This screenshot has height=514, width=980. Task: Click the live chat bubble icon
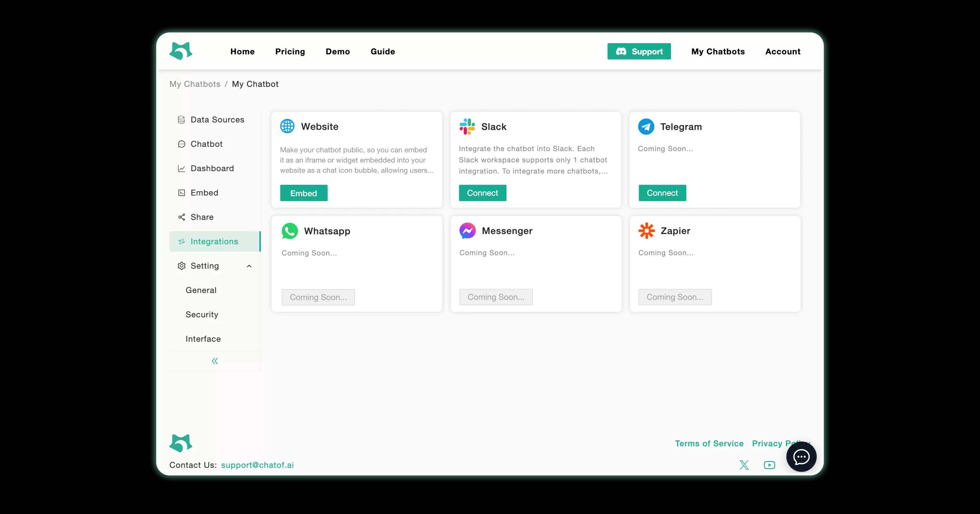pos(801,456)
